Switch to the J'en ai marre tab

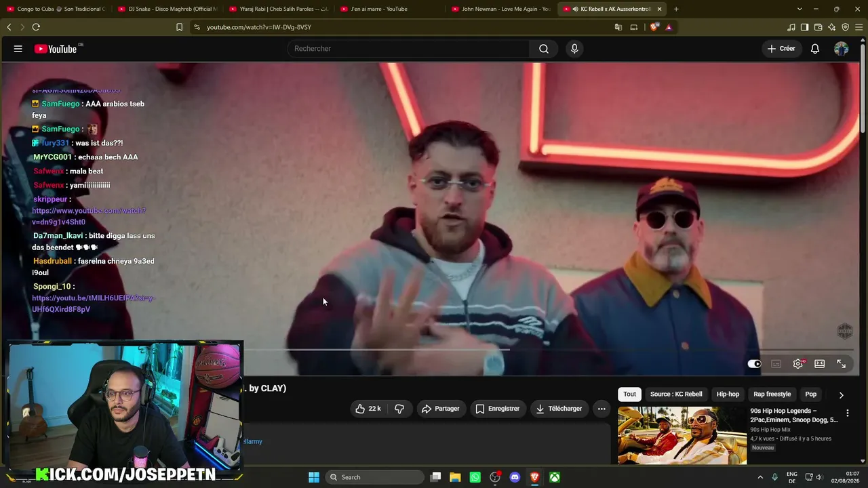389,9
